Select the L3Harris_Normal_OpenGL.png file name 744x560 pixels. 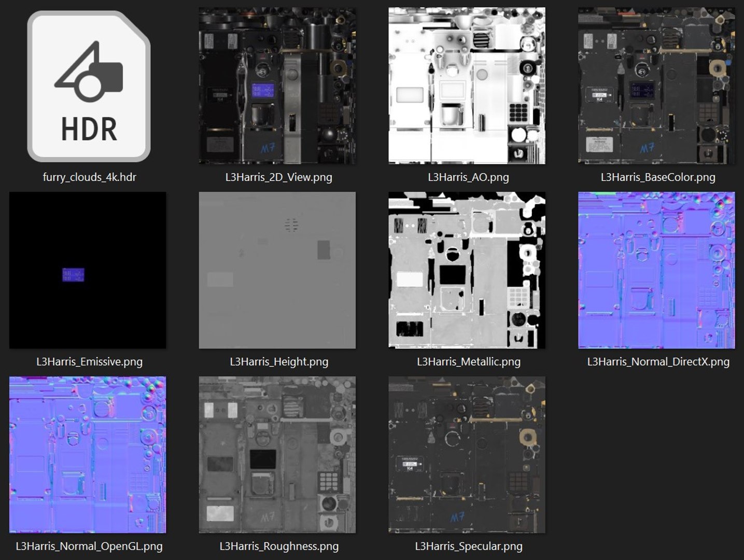89,547
